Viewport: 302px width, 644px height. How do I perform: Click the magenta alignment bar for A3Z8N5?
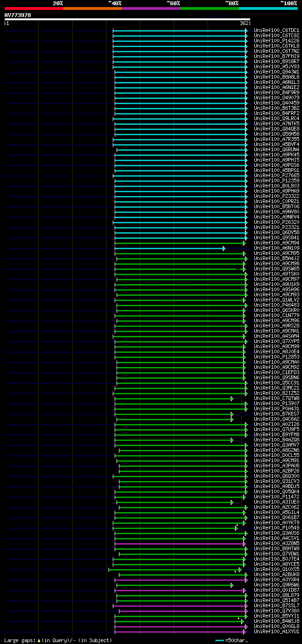[180, 544]
